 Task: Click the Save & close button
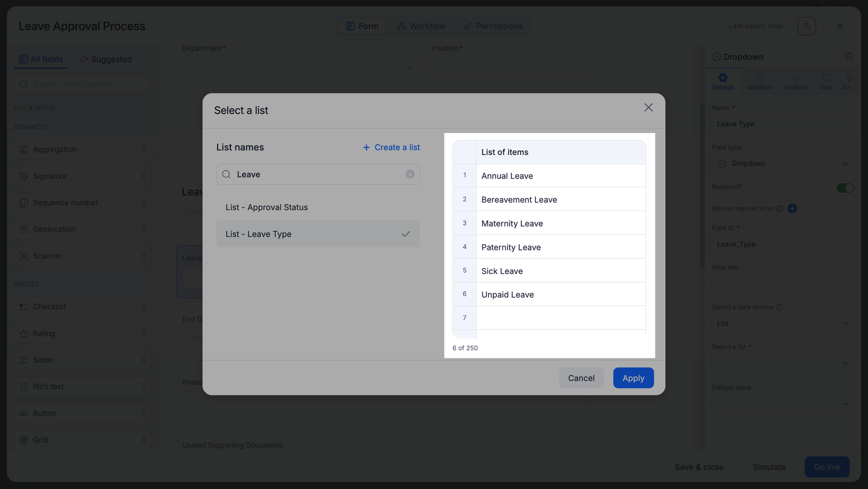tap(699, 467)
